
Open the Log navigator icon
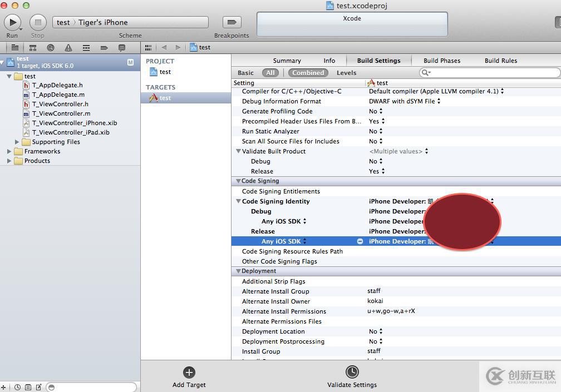tap(122, 47)
